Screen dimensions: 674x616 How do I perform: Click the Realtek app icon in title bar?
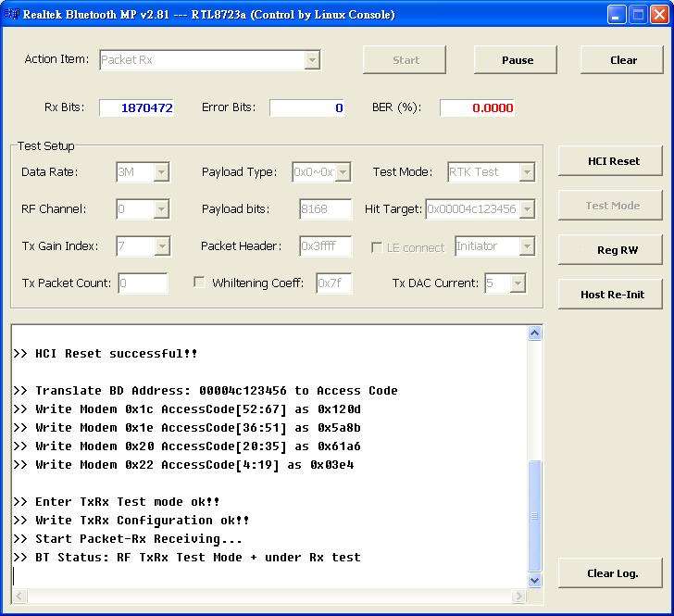[x=12, y=14]
